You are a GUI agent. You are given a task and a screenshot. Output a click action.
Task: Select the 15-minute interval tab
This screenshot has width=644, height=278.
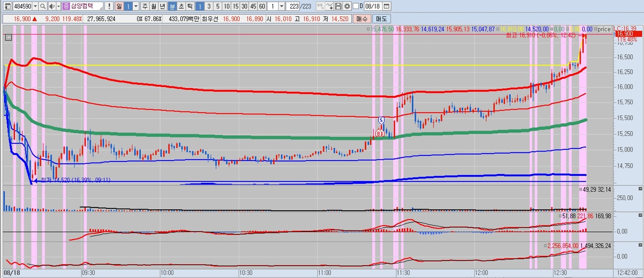coord(235,6)
